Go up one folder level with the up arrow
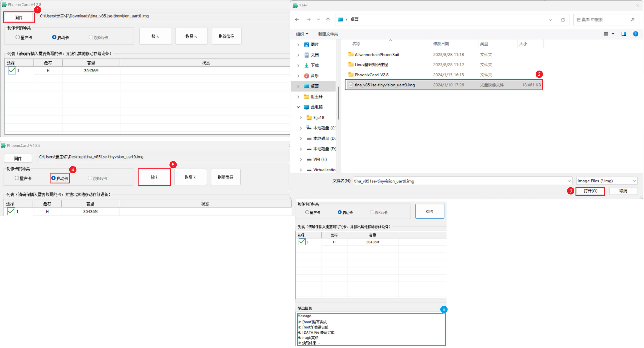644x348 pixels. 328,19
